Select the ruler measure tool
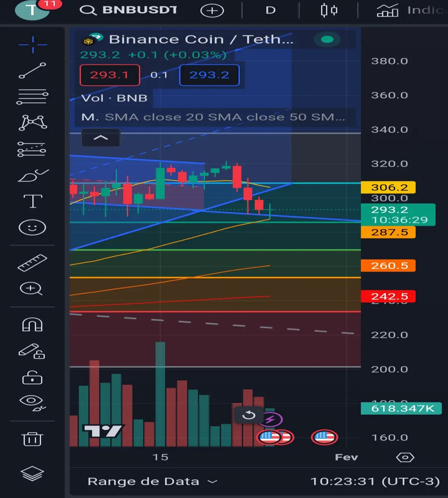This screenshot has width=448, height=498. tap(32, 263)
